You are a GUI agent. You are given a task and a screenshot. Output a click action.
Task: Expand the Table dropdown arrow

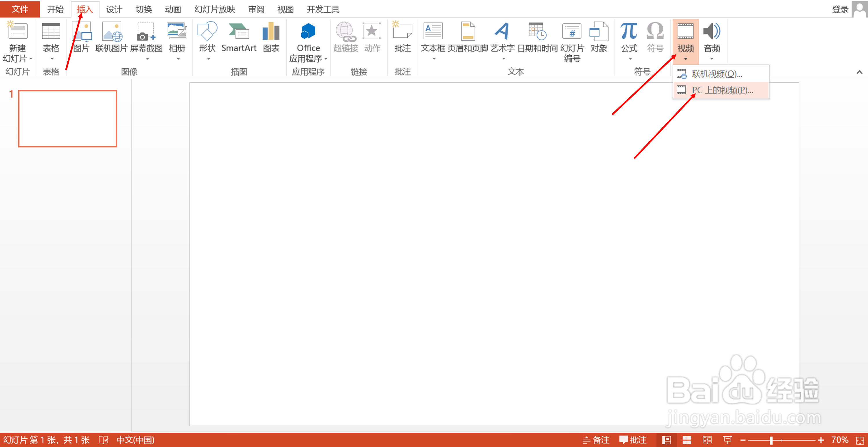coord(52,59)
